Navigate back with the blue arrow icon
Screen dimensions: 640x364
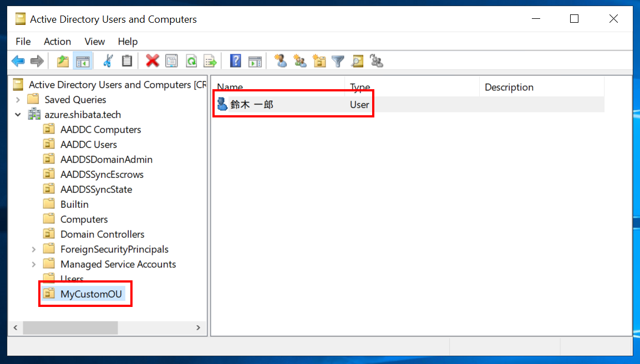18,61
